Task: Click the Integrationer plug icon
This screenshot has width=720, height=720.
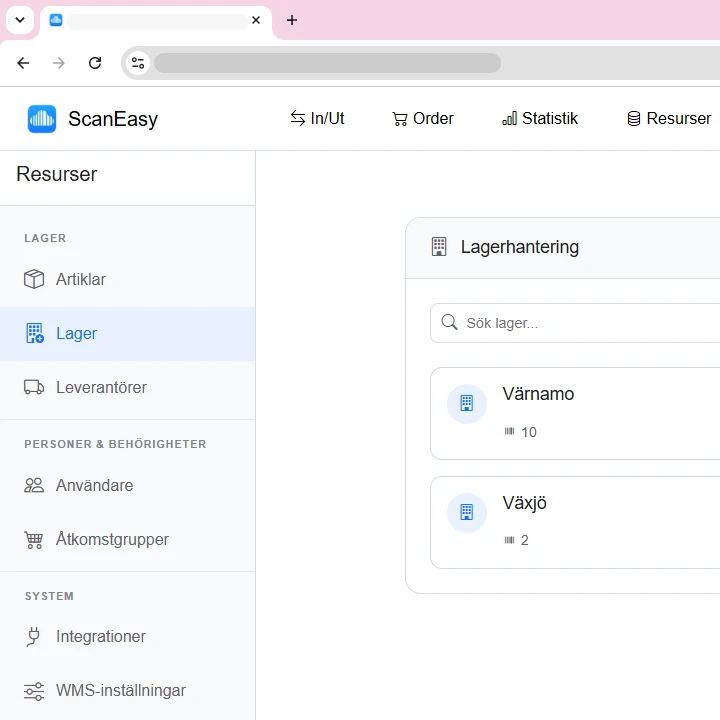Action: [x=33, y=636]
